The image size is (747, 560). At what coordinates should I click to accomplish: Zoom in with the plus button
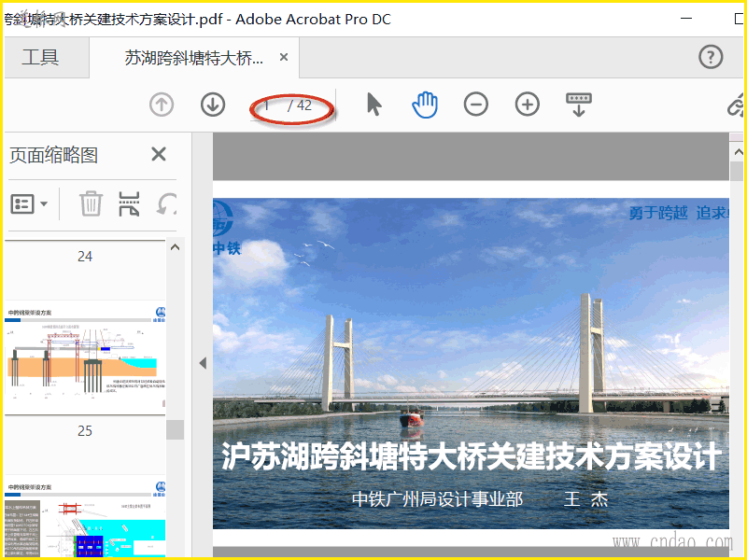pos(528,105)
